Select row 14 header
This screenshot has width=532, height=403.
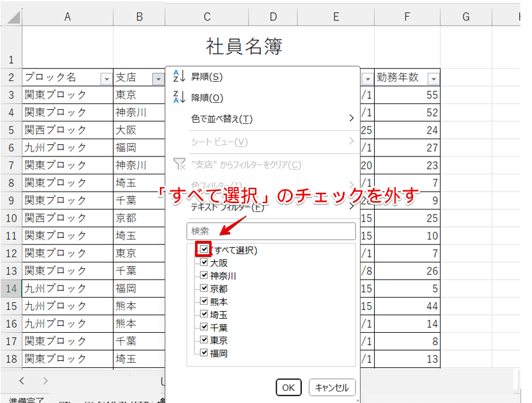tap(12, 289)
